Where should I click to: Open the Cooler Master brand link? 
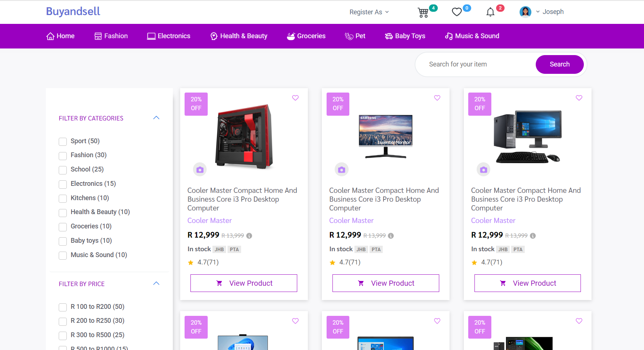coord(209,220)
